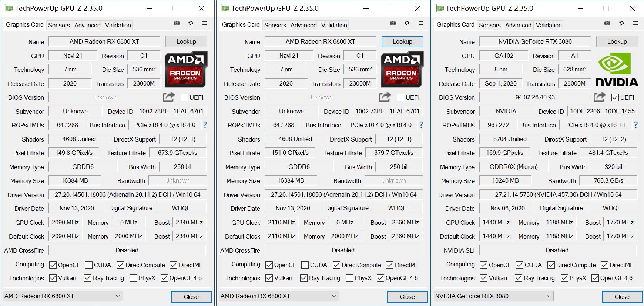Toggle UEFI checkbox in left window
Screen dimensions: 644x306
184,97
